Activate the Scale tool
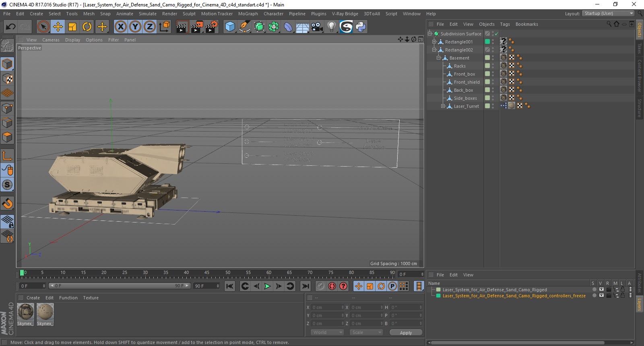The height and width of the screenshot is (346, 644). point(72,27)
